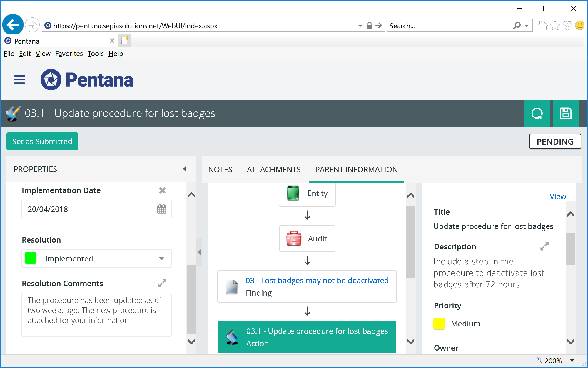
Task: Open the Resolution dropdown
Action: [x=161, y=258]
